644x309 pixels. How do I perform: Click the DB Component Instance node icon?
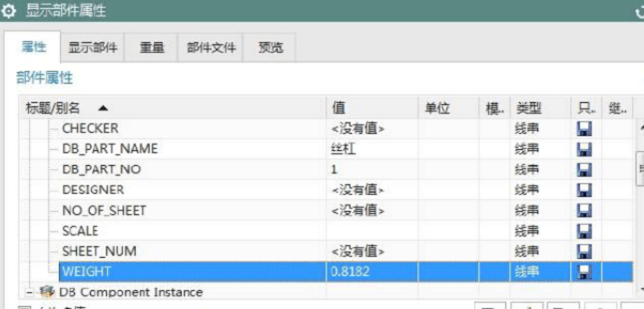pyautogui.click(x=47, y=292)
